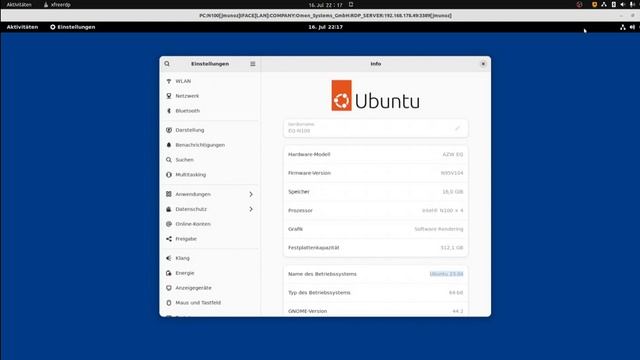The image size is (640, 360).
Task: Open the Freigabe sharing settings
Action: click(x=210, y=239)
